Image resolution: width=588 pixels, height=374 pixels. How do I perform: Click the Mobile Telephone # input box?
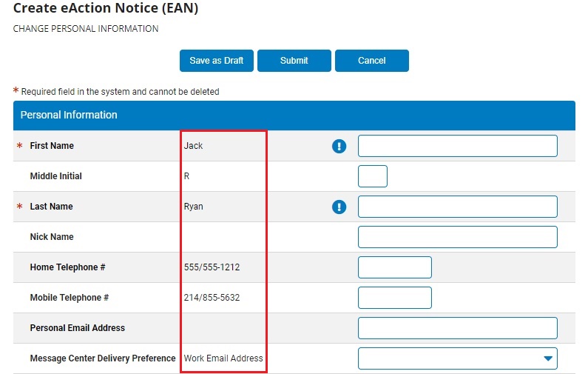(394, 298)
